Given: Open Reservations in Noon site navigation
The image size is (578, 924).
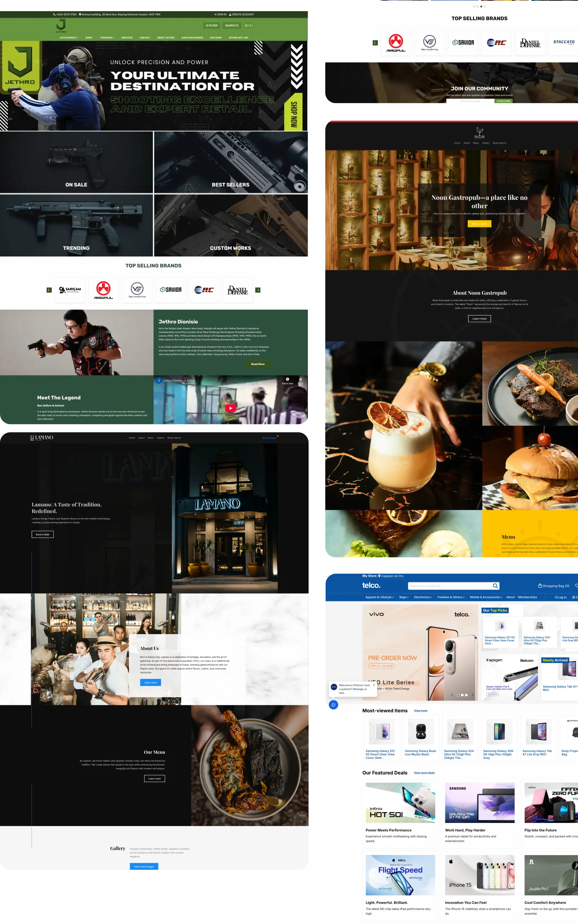Looking at the screenshot, I should point(499,143).
